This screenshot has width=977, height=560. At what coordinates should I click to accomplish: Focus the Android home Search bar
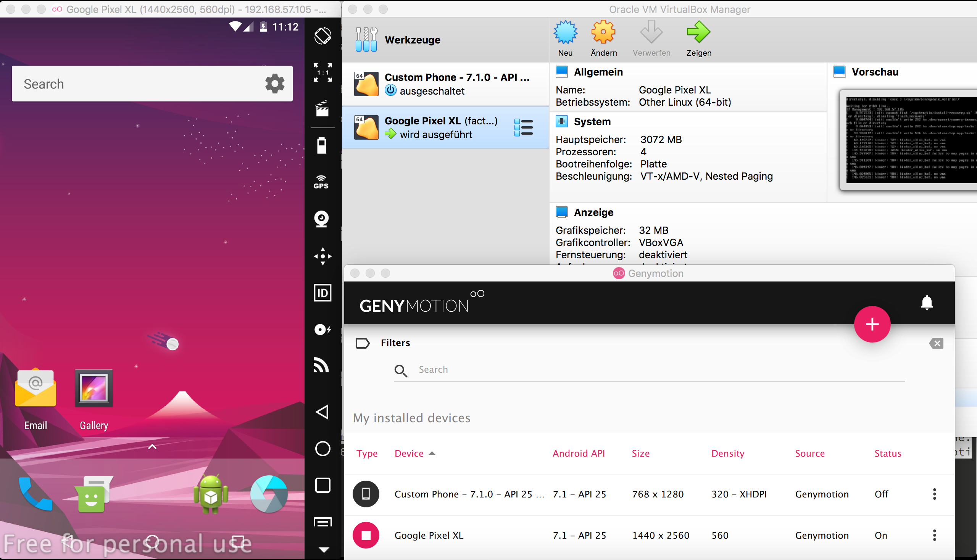(152, 84)
